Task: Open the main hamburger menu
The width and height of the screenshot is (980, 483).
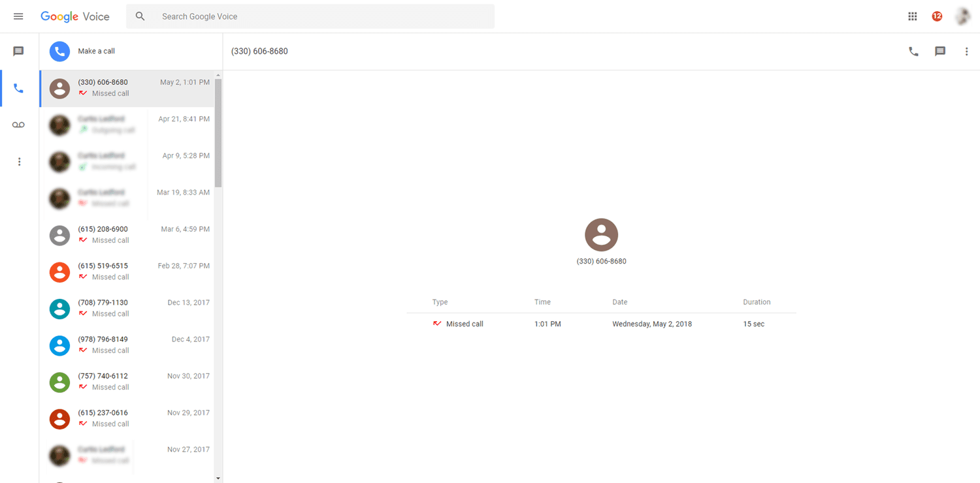Action: [18, 16]
